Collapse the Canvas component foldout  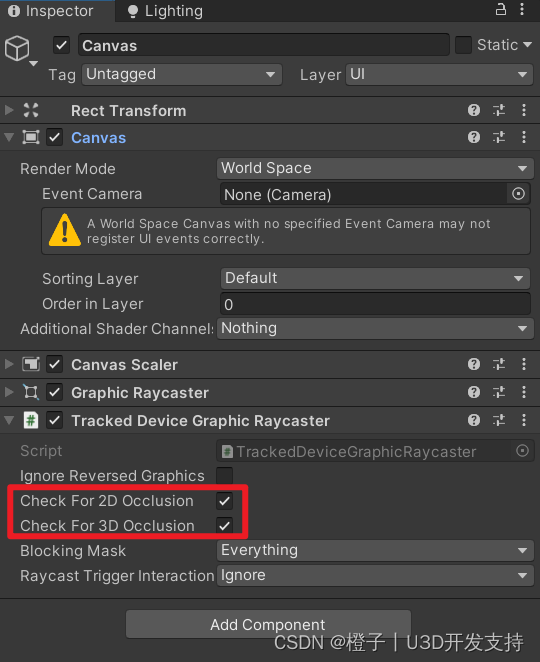pyautogui.click(x=9, y=137)
